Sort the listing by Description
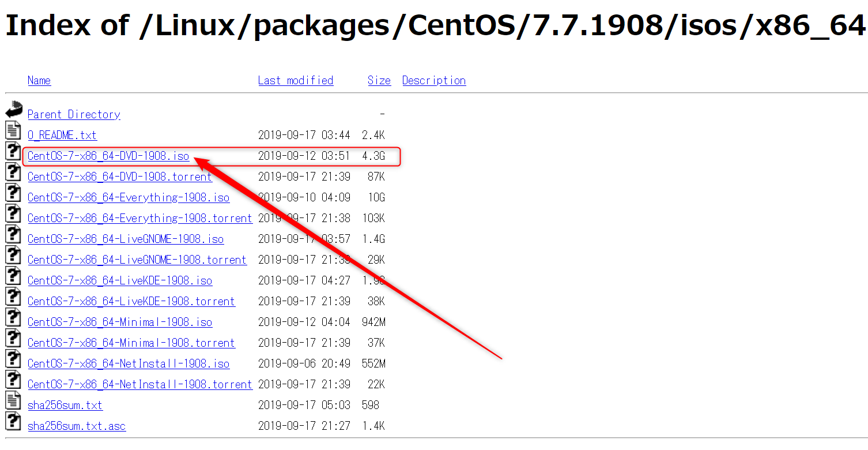 click(434, 80)
